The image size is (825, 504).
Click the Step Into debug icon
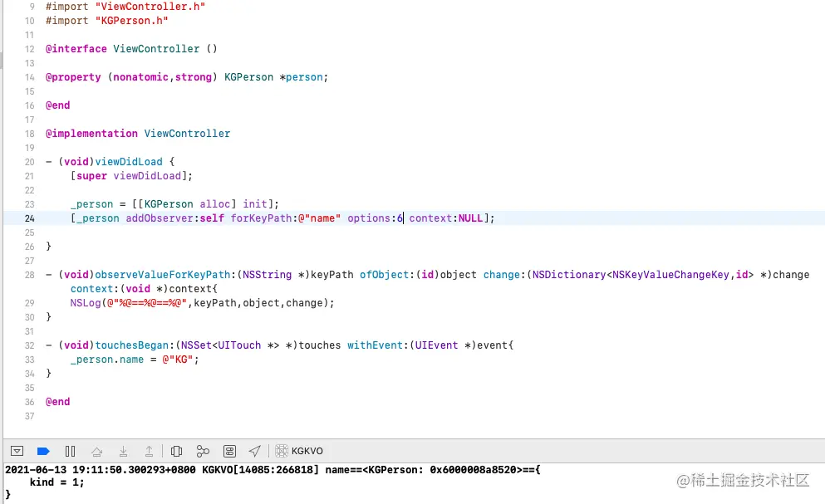tap(123, 451)
